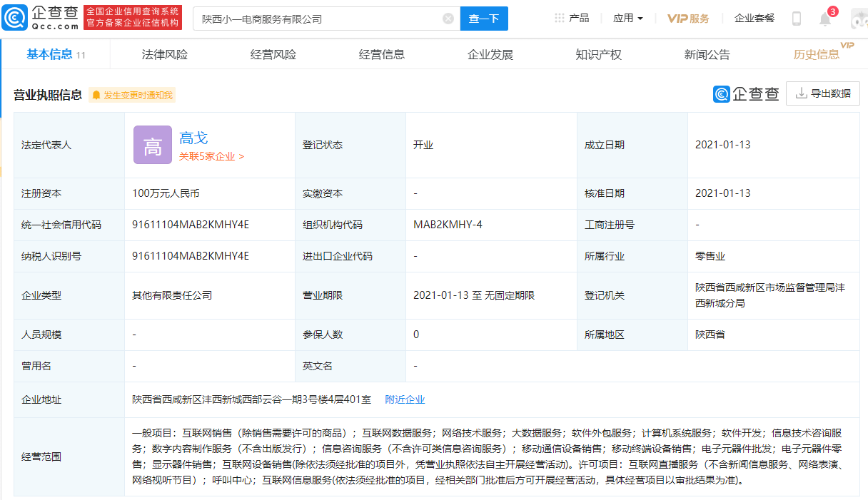Click the user avatar in the top right
Screen dimensions: 868x500
[x=859, y=19]
